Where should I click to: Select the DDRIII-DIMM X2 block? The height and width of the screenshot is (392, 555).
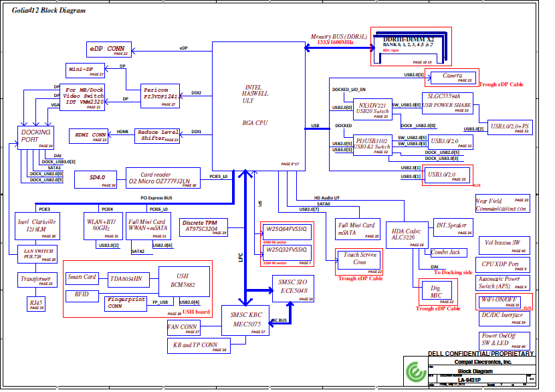[x=411, y=46]
